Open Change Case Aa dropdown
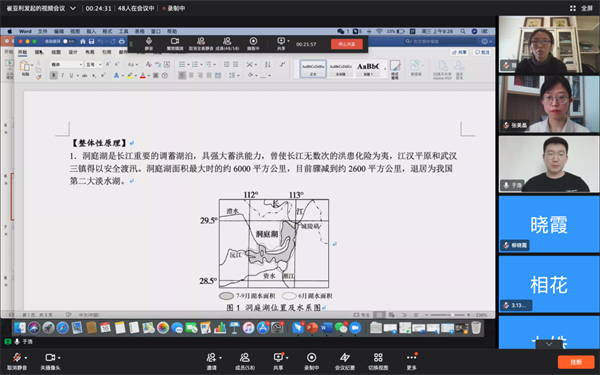 pyautogui.click(x=133, y=64)
